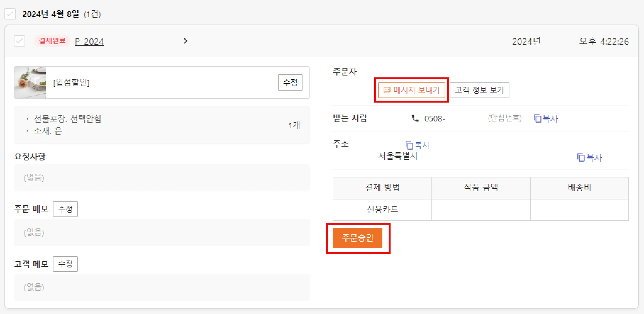Open the product thumbnail image
Screen dimensions: 644x314
coord(30,82)
